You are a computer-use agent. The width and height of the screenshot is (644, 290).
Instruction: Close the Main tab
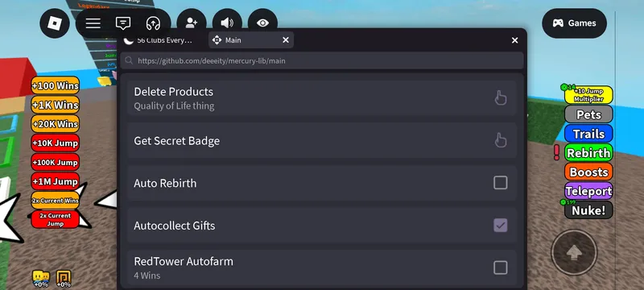[x=286, y=40]
